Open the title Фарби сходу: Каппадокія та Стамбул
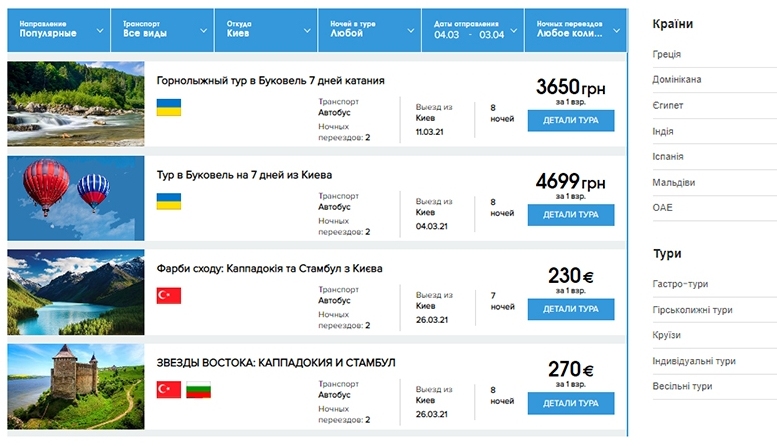Screen dimensions: 777x446 click(269, 269)
